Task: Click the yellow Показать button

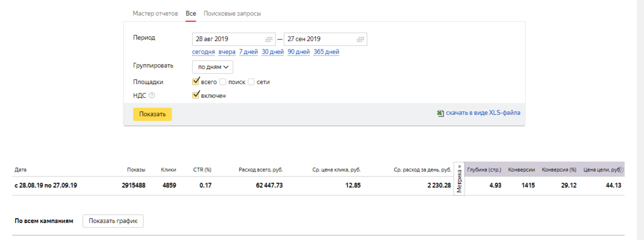Action: click(x=152, y=114)
